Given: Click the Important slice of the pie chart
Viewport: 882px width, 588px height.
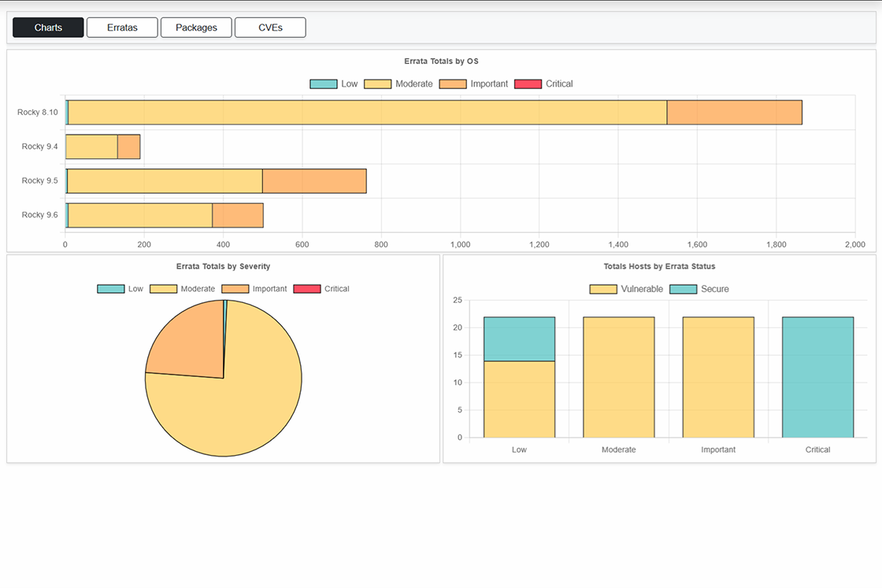Looking at the screenshot, I should [187, 338].
